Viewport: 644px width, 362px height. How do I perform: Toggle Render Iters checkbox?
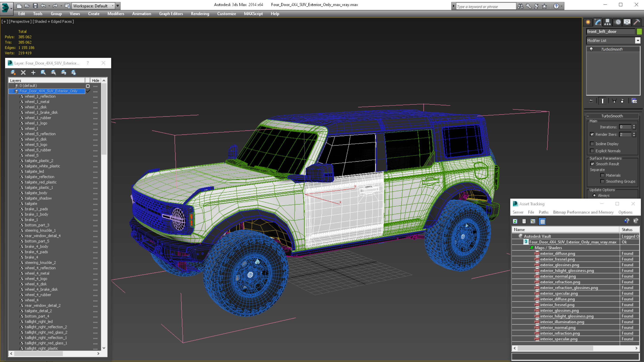click(x=592, y=134)
